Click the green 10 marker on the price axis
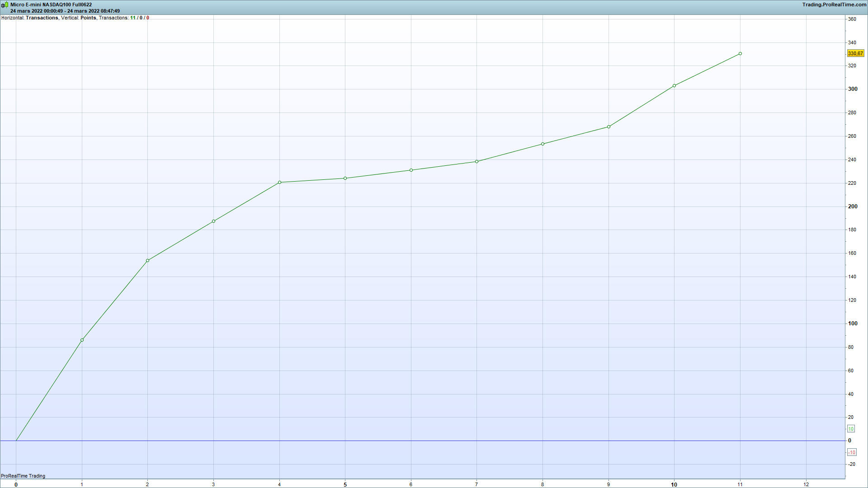Viewport: 868px width, 488px height. pyautogui.click(x=850, y=429)
